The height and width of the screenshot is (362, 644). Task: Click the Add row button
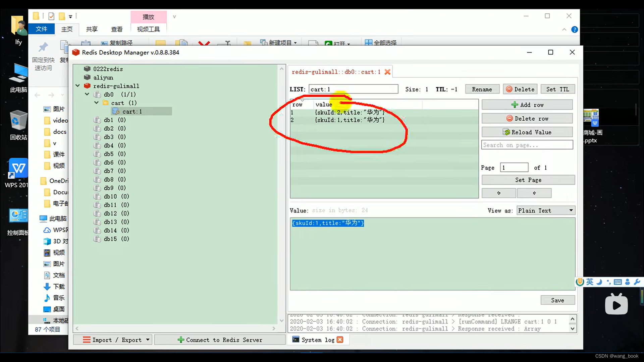(527, 105)
